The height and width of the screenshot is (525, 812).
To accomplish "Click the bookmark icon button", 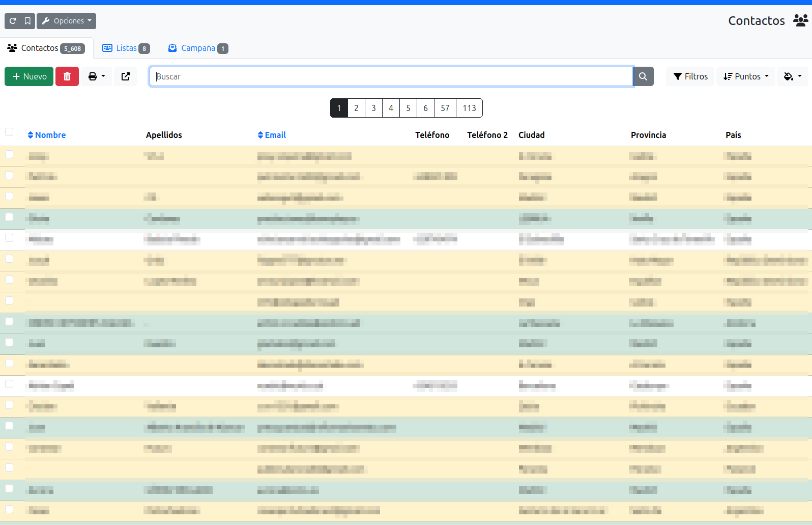I will tap(27, 21).
